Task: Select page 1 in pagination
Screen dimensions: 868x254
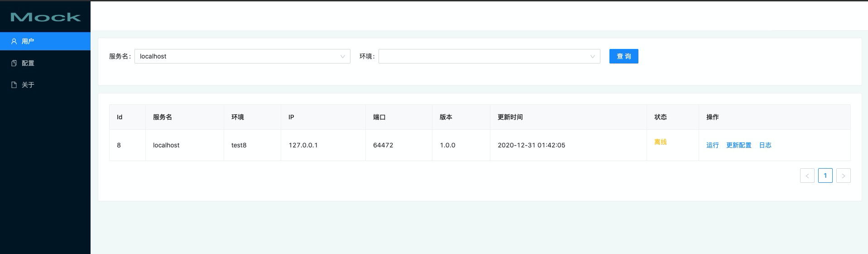Action: coord(825,176)
